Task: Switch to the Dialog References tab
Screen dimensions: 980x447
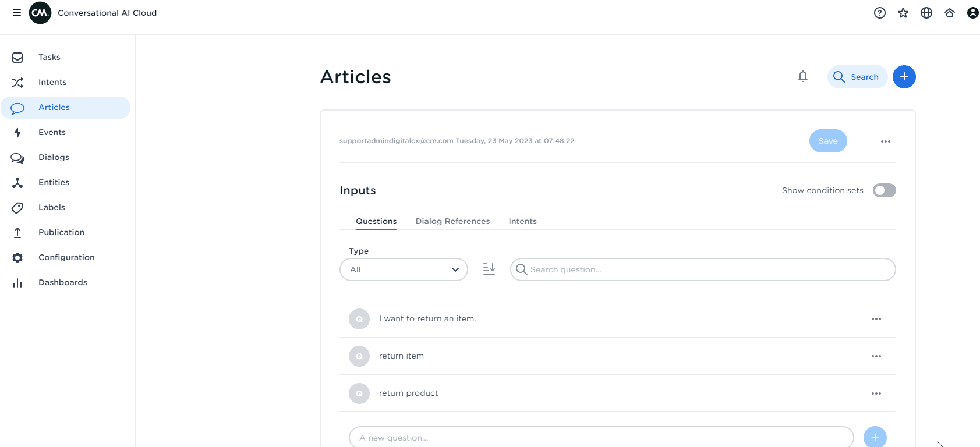Action: click(x=452, y=221)
